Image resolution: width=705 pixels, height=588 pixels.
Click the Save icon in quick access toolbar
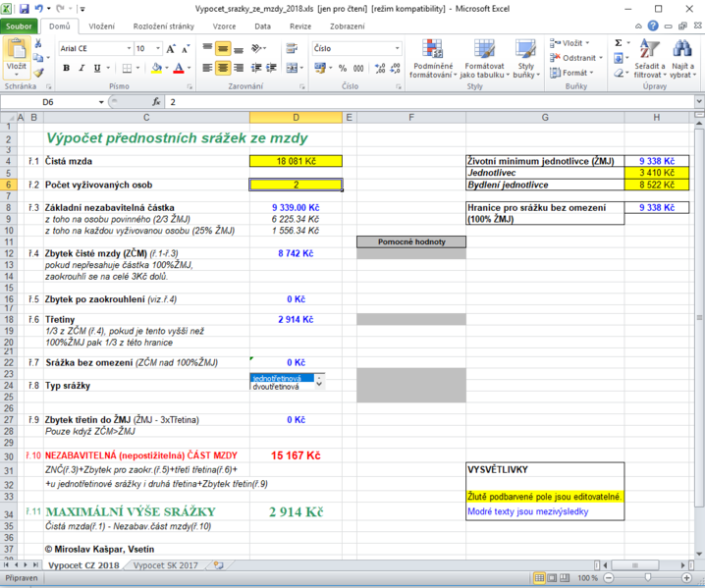[25, 9]
